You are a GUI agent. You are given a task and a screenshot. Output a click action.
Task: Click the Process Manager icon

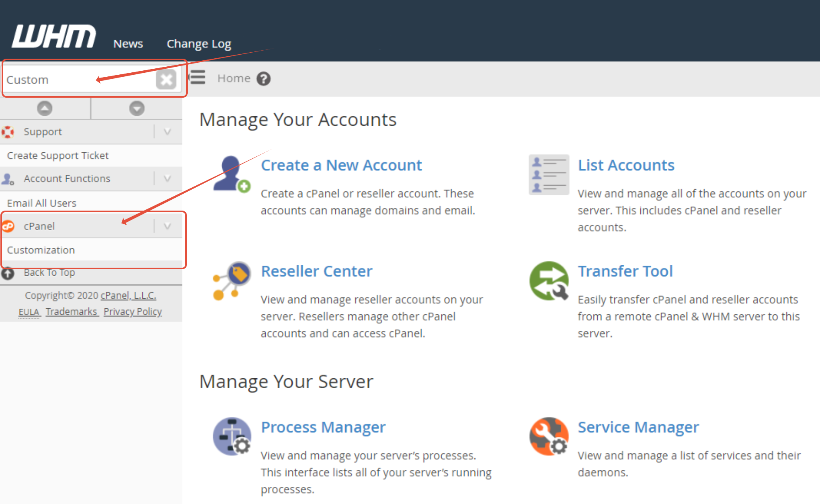pyautogui.click(x=232, y=436)
